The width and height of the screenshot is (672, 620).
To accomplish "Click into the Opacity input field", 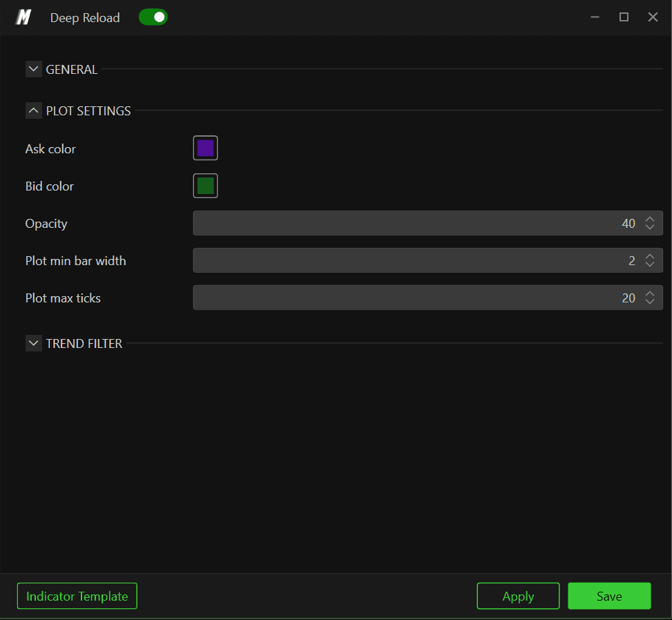I will (x=428, y=223).
